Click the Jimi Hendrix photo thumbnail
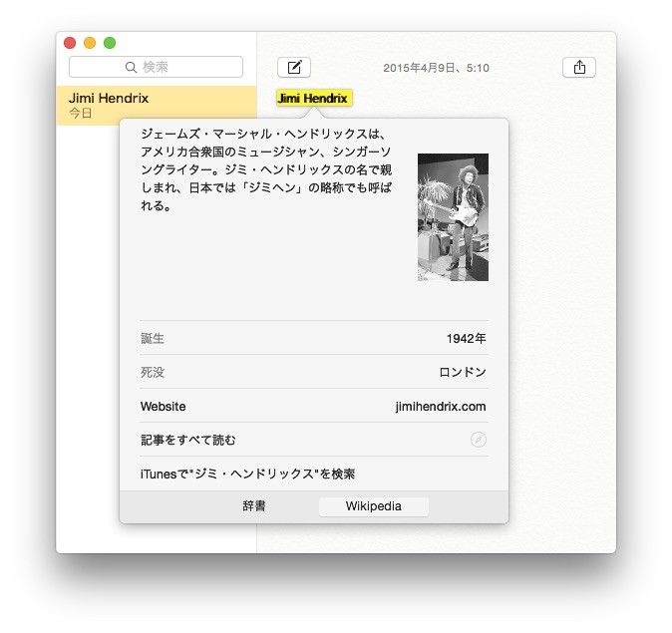 (x=453, y=217)
